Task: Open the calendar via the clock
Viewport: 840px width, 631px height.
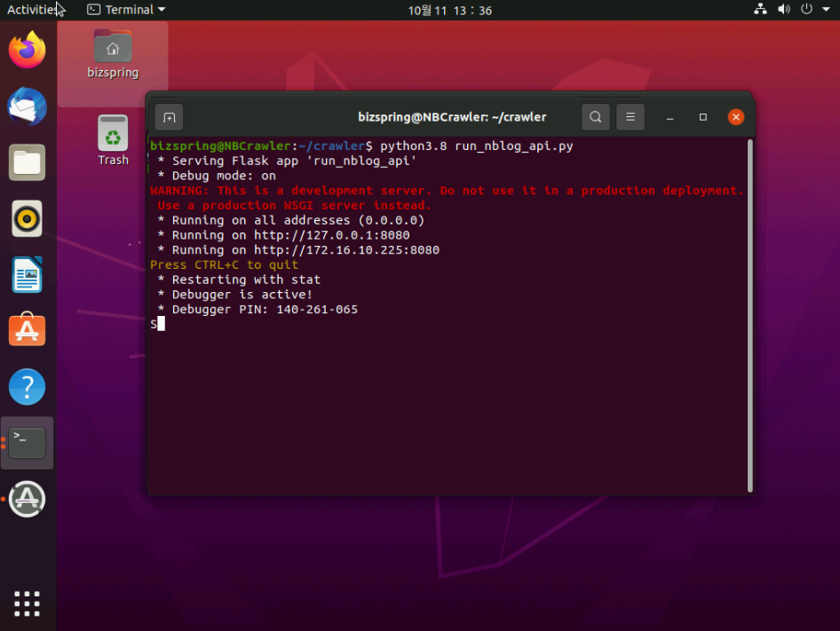Action: (x=449, y=10)
